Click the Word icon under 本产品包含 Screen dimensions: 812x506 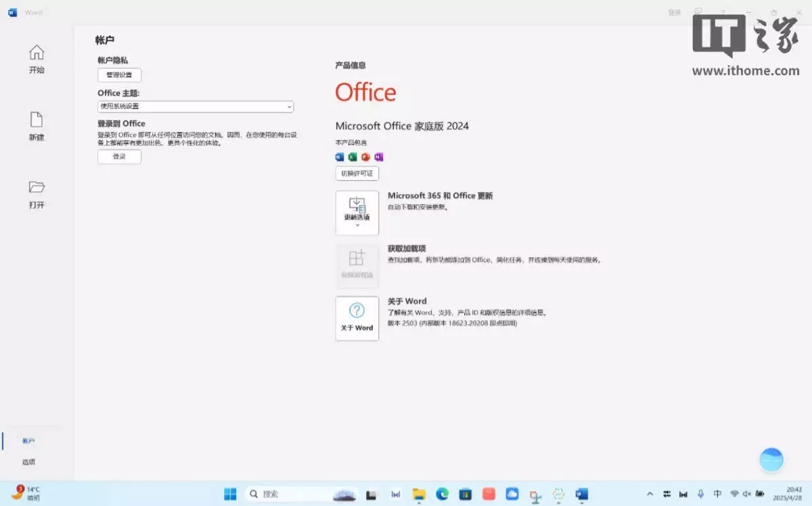[x=340, y=157]
